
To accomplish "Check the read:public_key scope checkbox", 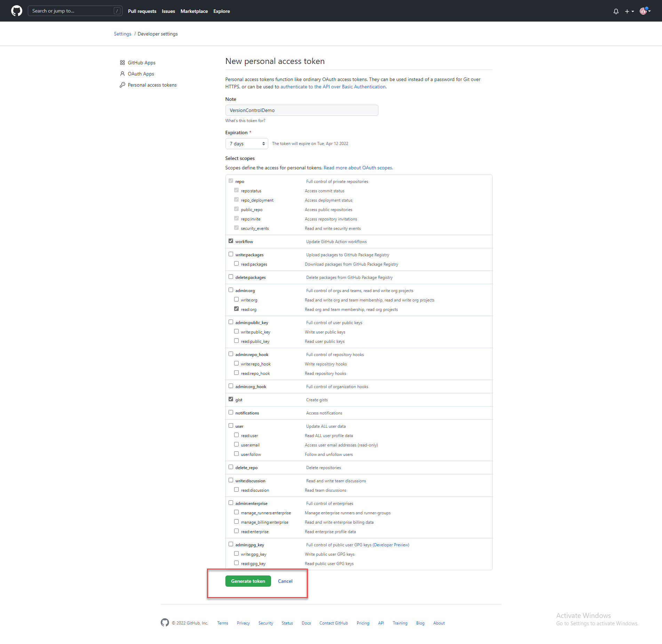I will (236, 341).
